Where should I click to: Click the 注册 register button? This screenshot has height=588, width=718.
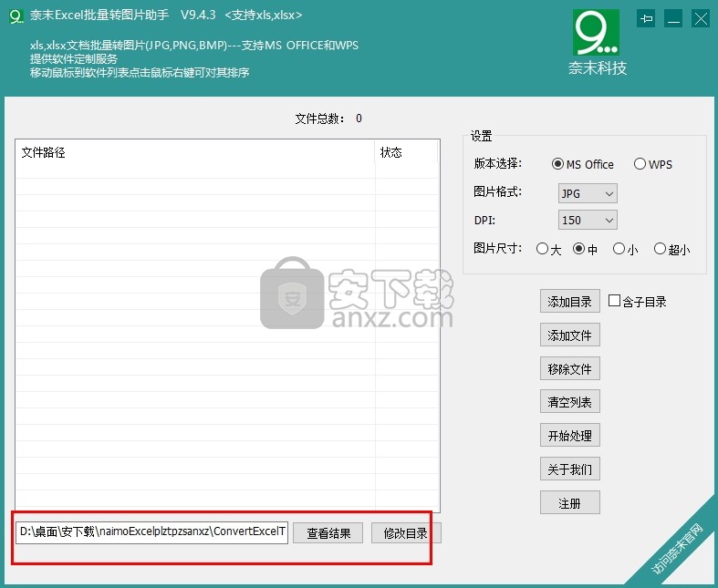tap(569, 503)
